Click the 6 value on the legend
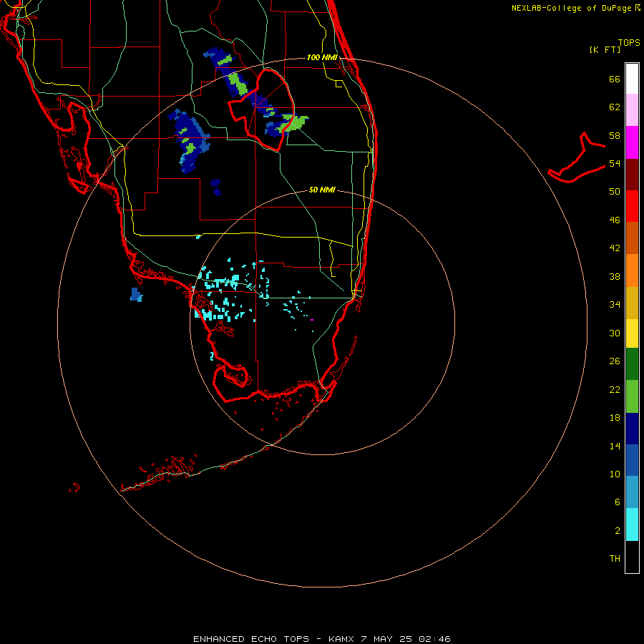The width and height of the screenshot is (644, 644). [618, 502]
